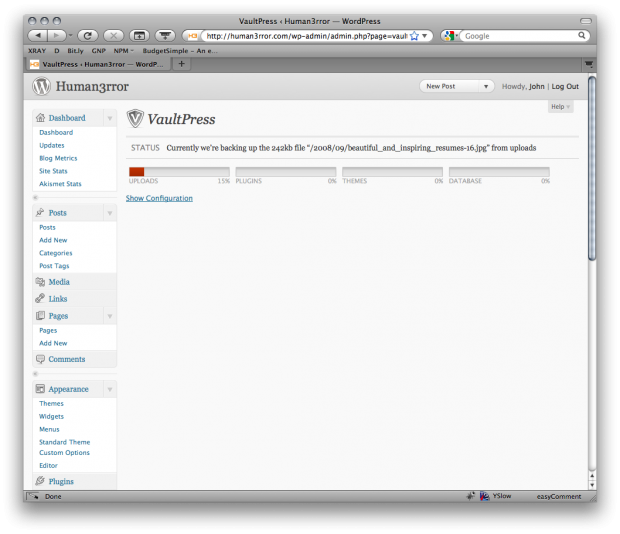Open the tab list icon at right
Viewport: 620px width, 534px height.
pyautogui.click(x=589, y=64)
